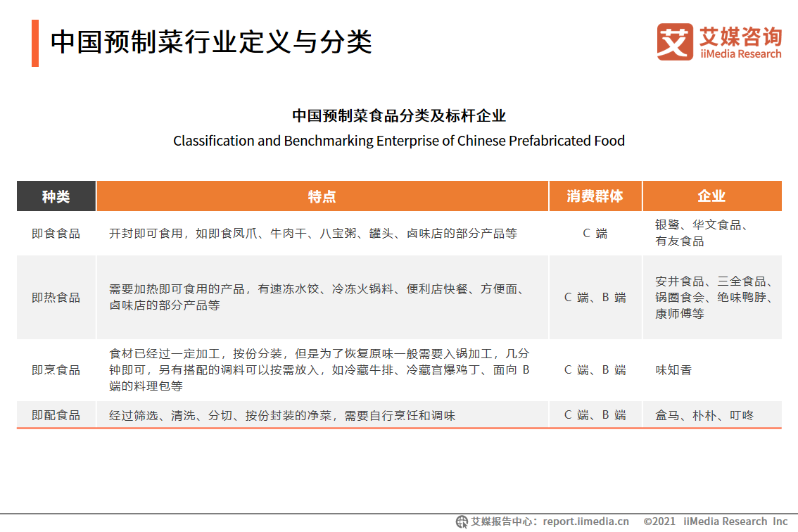
Task: Click the globe icon beside 艾媒报告中心
Action: point(461,521)
